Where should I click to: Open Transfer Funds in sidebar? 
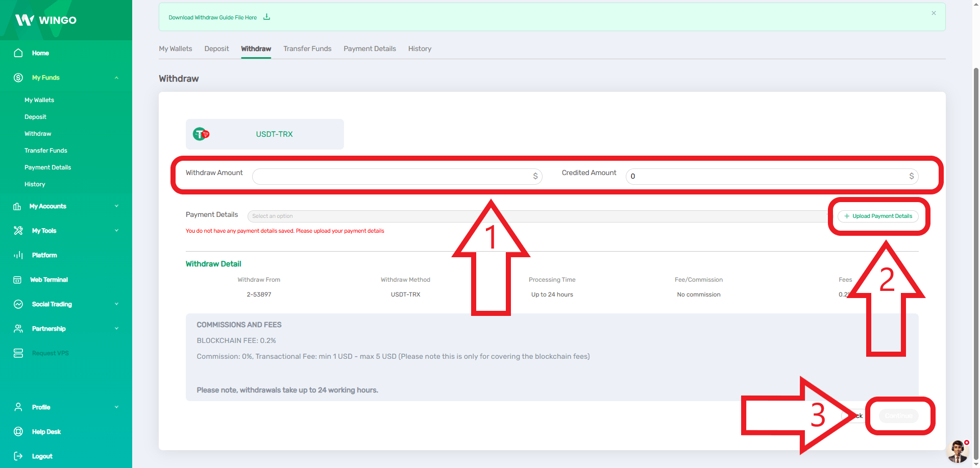coord(46,151)
